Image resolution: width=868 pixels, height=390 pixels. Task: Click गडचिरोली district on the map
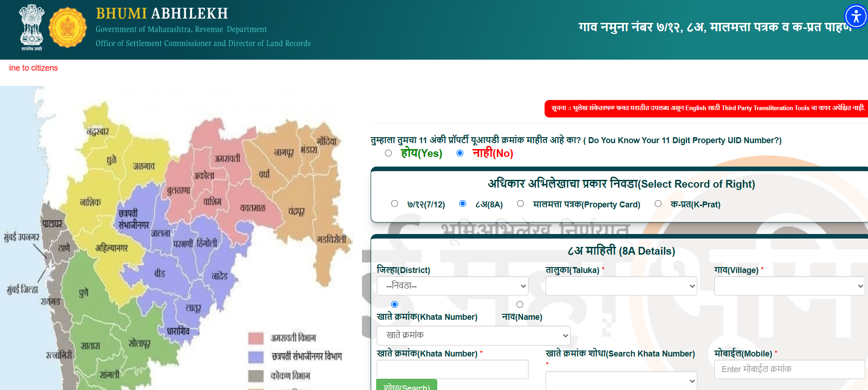coord(331,239)
